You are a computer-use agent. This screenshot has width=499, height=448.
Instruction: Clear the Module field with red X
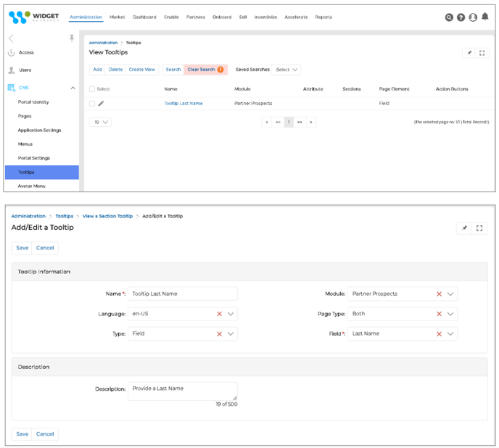coord(439,294)
